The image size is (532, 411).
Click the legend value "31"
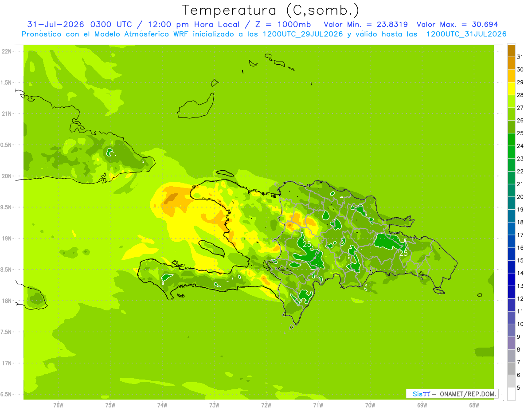[520, 57]
